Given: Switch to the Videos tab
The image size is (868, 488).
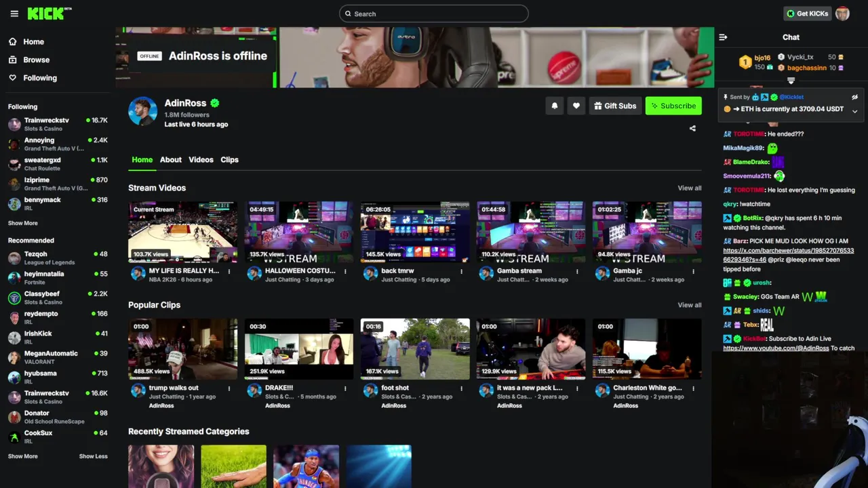Looking at the screenshot, I should [x=201, y=160].
